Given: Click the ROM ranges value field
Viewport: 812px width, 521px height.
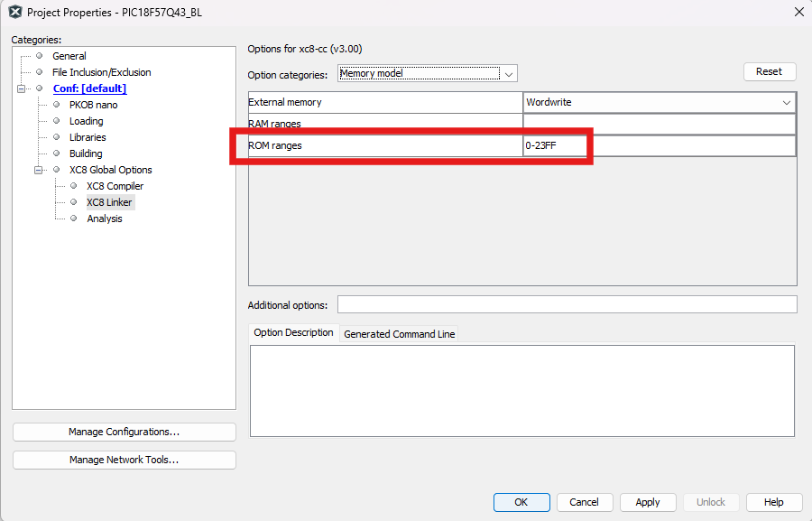Looking at the screenshot, I should (x=659, y=145).
